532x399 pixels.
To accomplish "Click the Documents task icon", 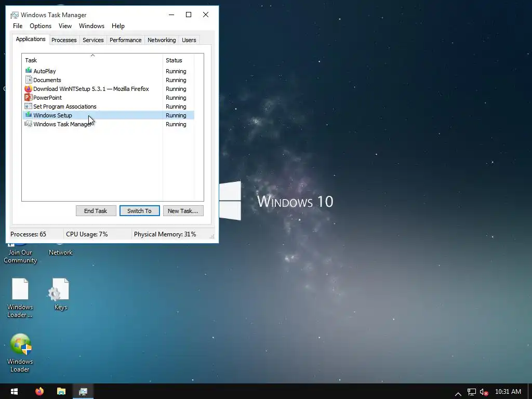I will point(29,79).
